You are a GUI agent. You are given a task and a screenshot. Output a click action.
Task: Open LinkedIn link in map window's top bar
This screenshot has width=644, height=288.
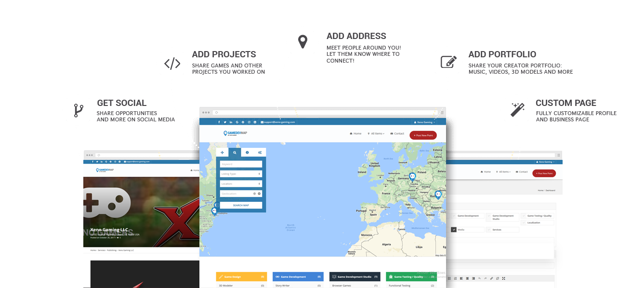[231, 122]
